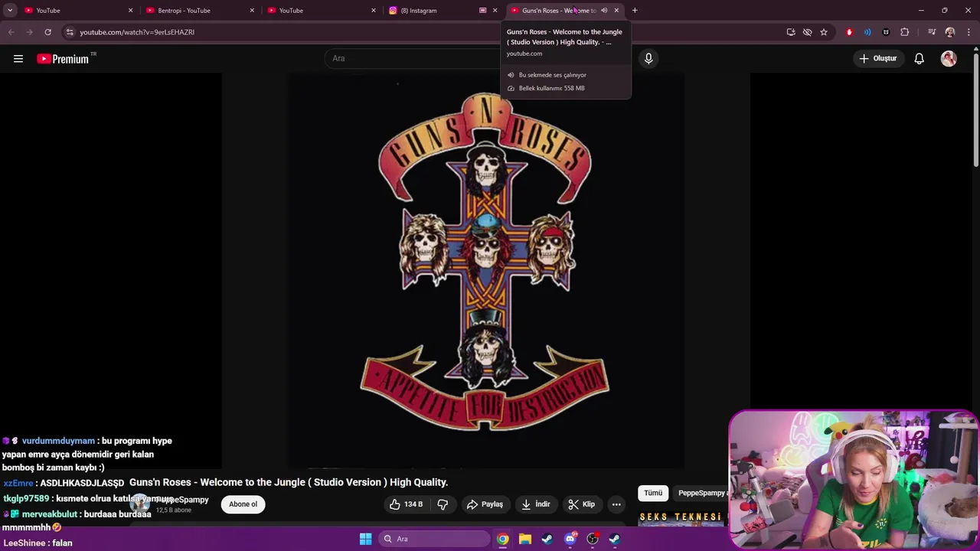Viewport: 980px width, 551px height.
Task: Close the Instagram tab
Action: tap(495, 11)
